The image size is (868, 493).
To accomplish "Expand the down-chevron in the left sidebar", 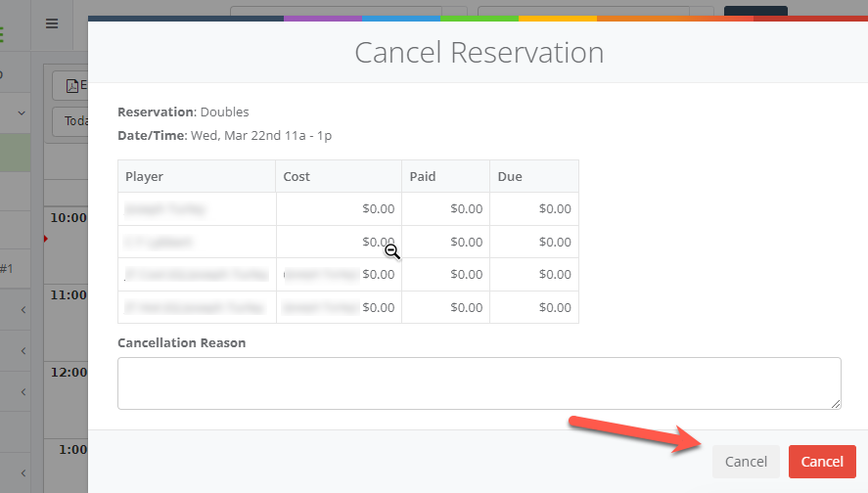I will tap(22, 113).
